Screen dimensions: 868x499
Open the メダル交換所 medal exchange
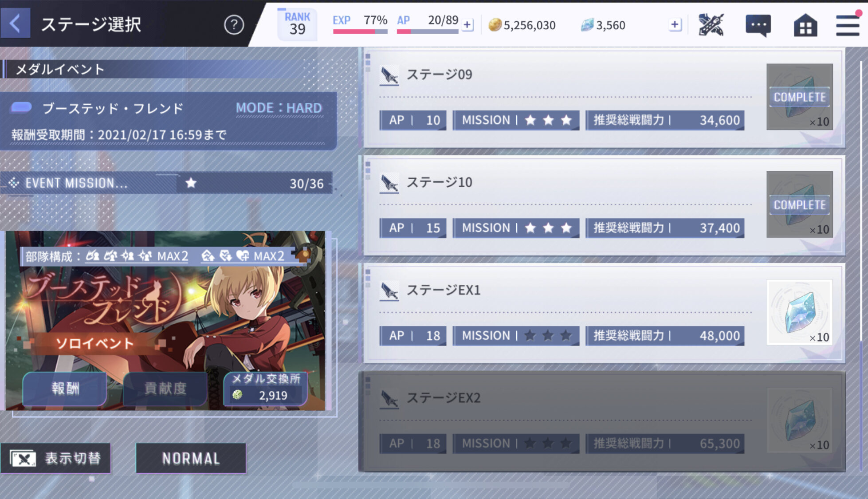point(266,388)
